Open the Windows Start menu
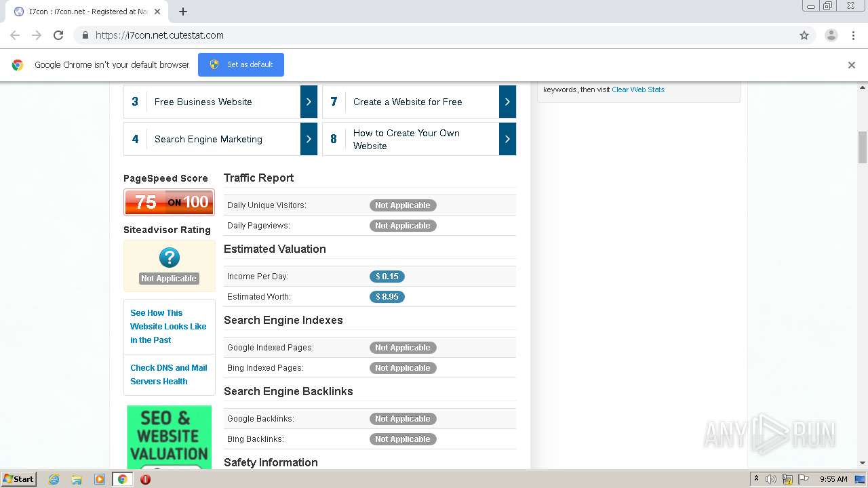 tap(19, 479)
